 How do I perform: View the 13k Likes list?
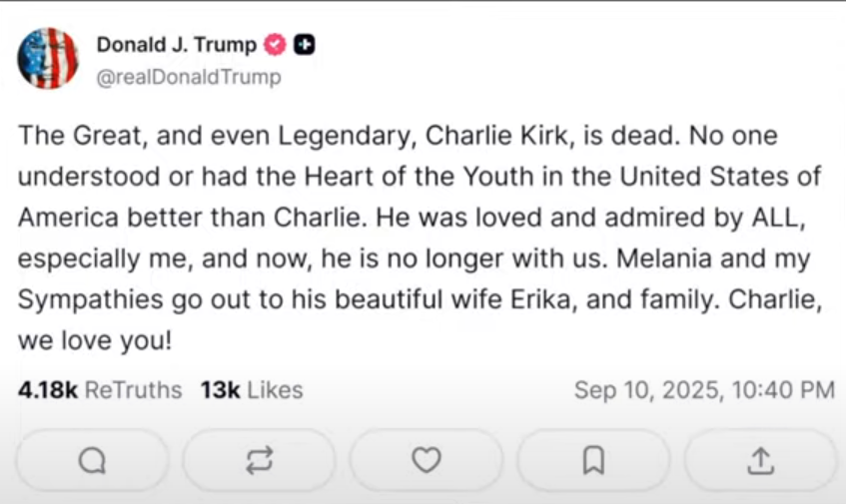click(x=251, y=389)
